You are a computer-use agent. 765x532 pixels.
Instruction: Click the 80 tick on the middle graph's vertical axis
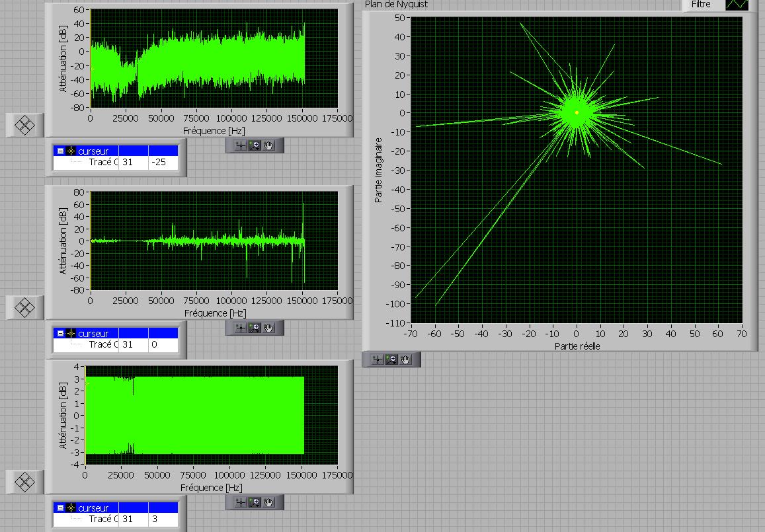[x=79, y=192]
